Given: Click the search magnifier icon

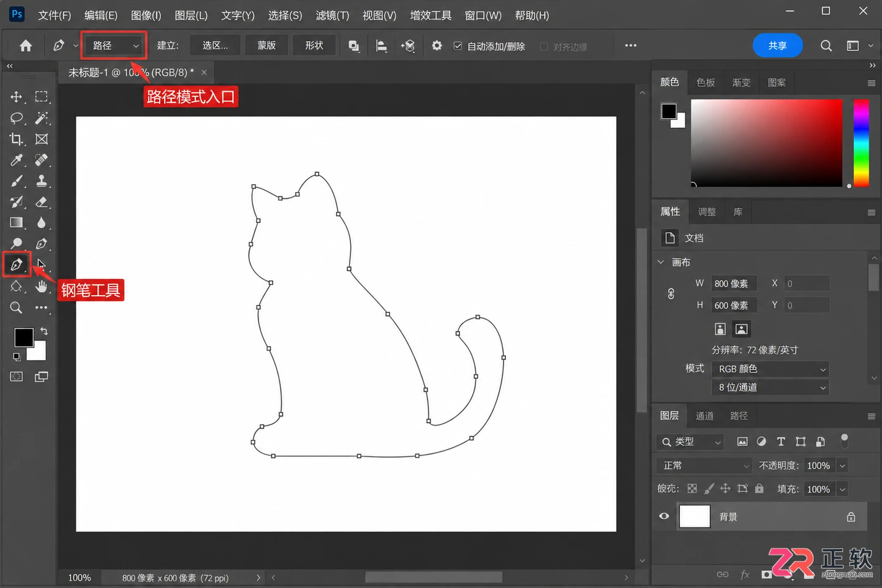Looking at the screenshot, I should click(x=826, y=45).
